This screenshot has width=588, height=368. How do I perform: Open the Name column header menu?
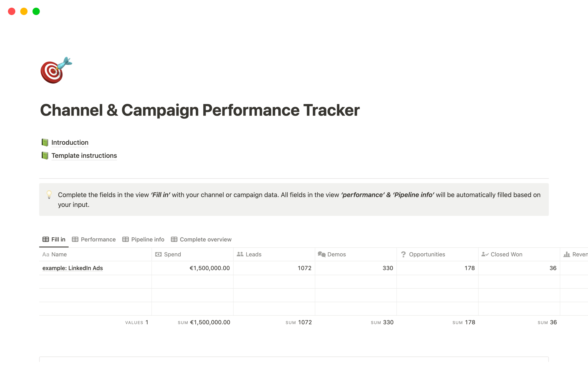59,254
